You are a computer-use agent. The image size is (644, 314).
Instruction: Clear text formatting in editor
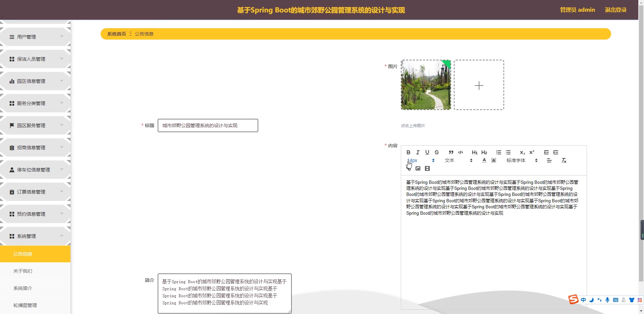point(564,160)
